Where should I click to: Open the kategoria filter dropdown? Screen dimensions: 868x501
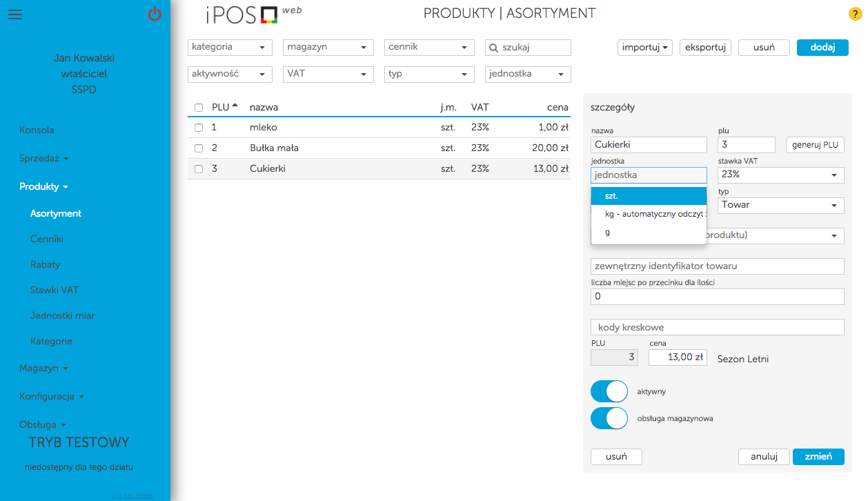pyautogui.click(x=230, y=47)
